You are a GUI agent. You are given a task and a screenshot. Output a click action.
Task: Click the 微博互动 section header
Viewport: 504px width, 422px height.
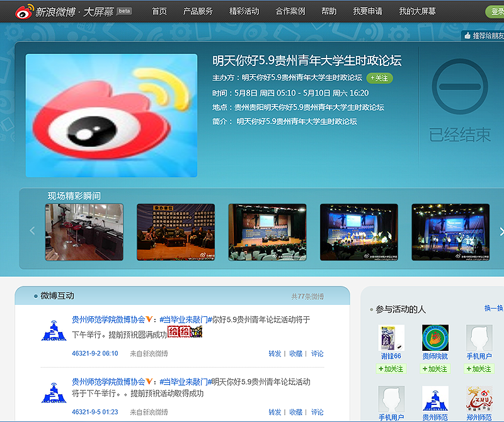57,295
